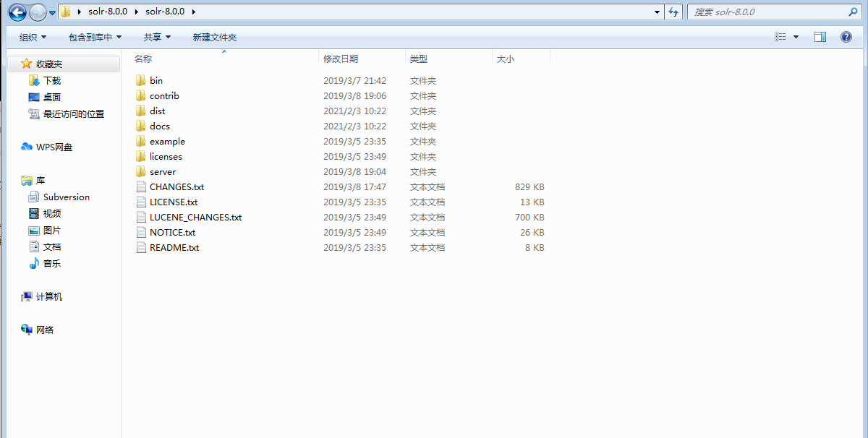
Task: Click the folder icon in the address bar
Action: point(65,12)
